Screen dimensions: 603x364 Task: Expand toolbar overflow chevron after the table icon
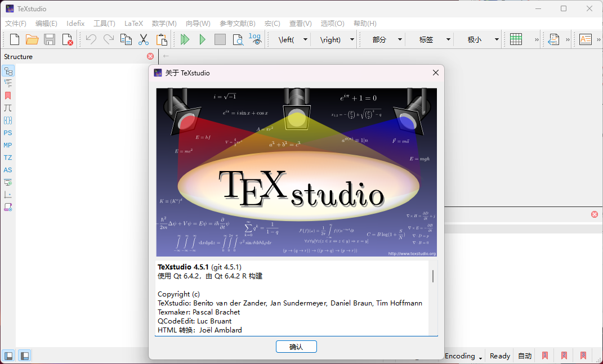pyautogui.click(x=537, y=39)
